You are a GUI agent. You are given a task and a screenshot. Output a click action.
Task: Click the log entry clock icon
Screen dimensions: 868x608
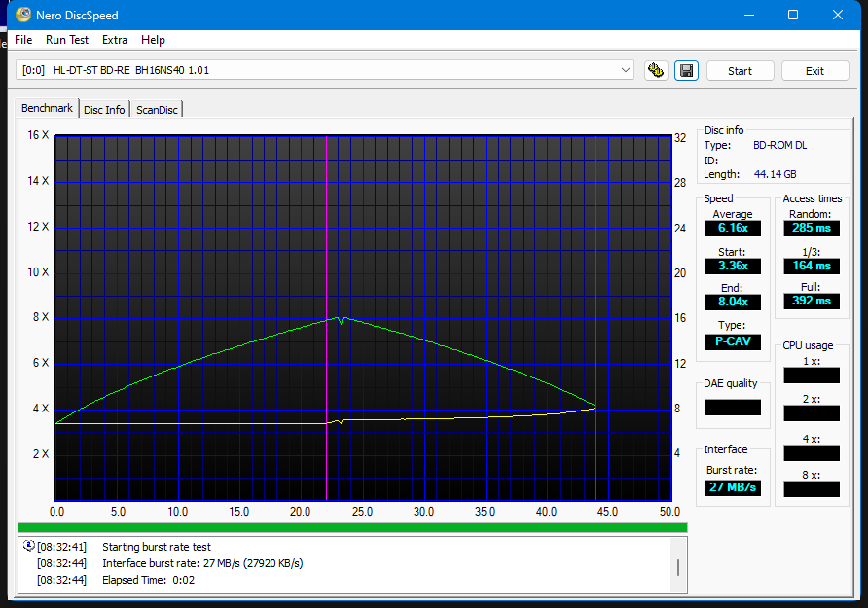[29, 546]
